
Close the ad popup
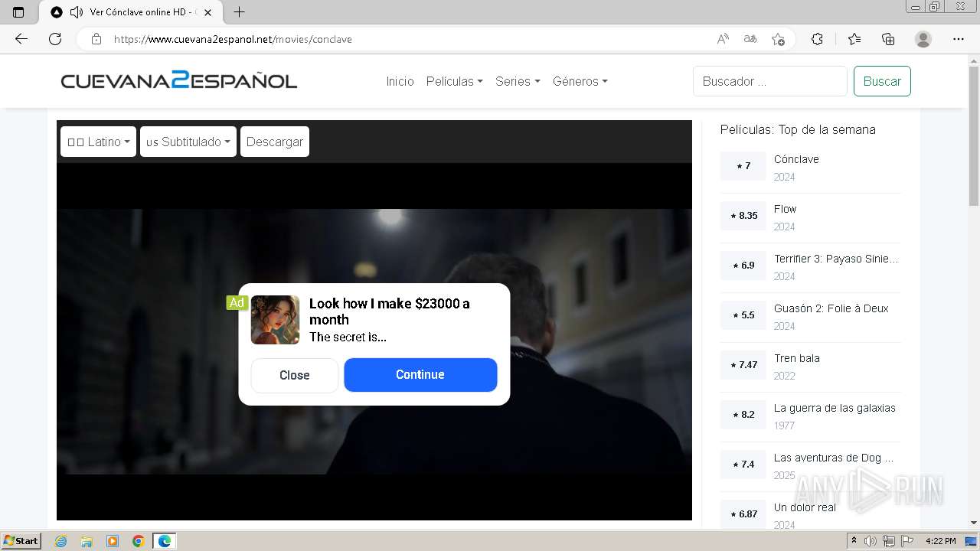pyautogui.click(x=295, y=375)
